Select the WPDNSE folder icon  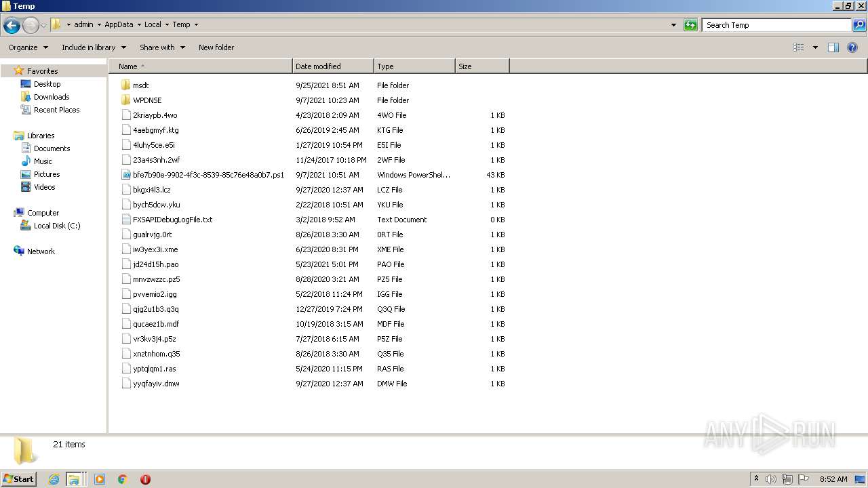point(125,100)
